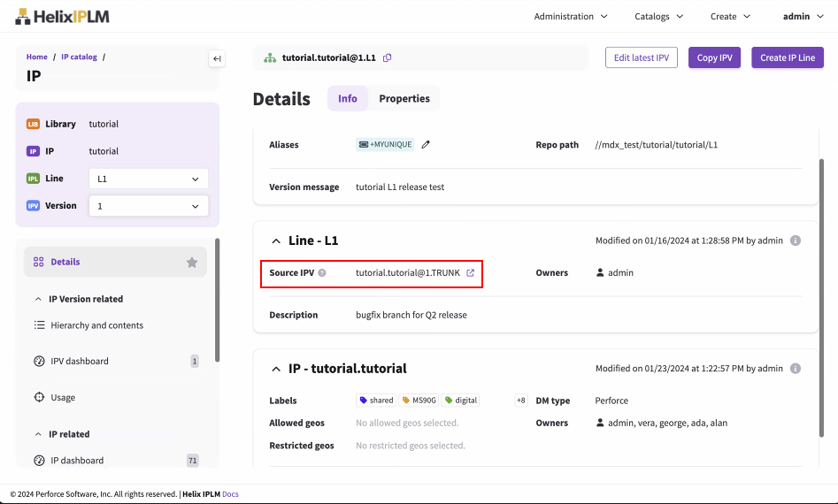
Task: Open the Line L1 dropdown
Action: 149,179
